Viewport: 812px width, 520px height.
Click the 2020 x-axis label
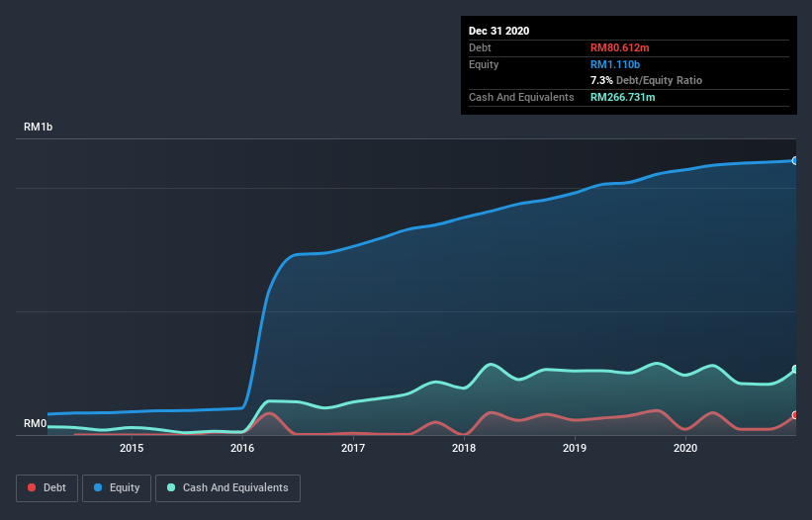coord(685,448)
